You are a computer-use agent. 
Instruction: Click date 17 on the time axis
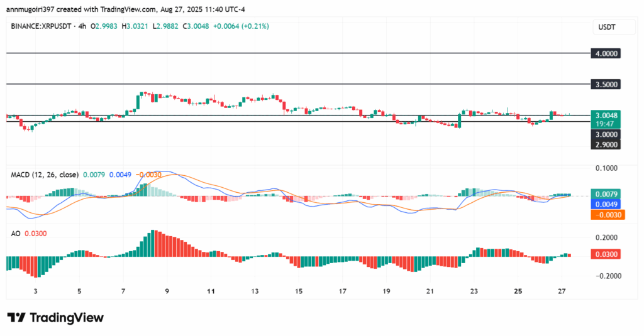coord(343,291)
